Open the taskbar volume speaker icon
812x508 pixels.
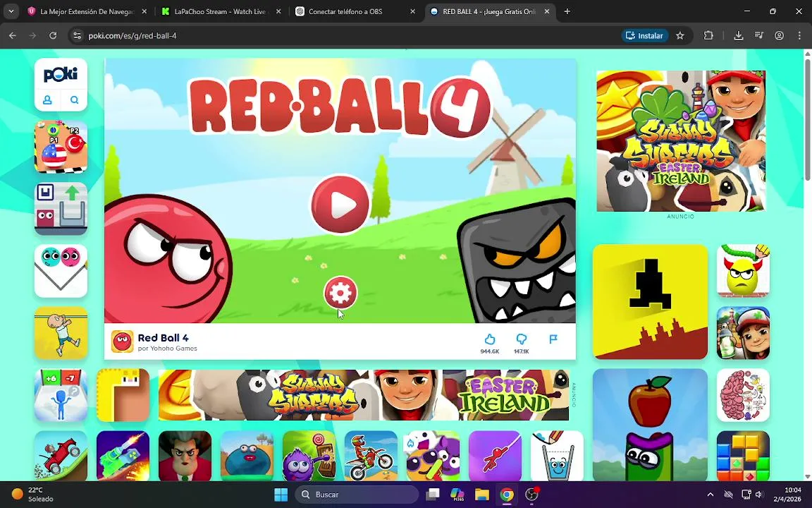coord(759,495)
